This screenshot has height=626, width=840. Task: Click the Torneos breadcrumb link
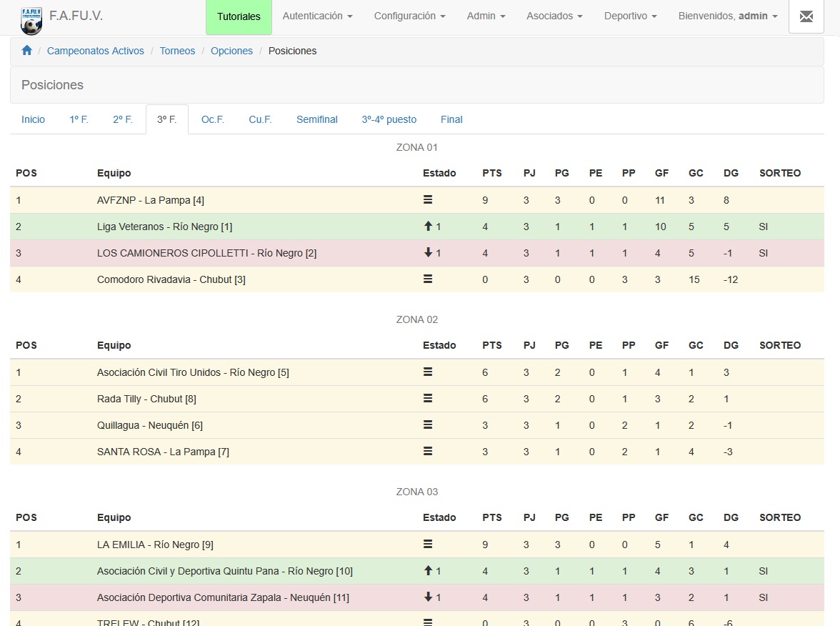177,51
